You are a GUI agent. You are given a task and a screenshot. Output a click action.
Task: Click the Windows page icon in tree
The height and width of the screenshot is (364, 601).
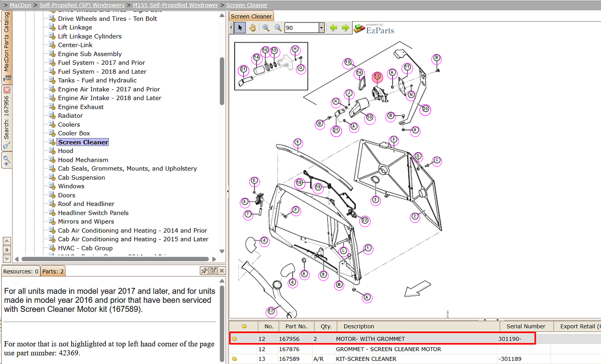52,186
